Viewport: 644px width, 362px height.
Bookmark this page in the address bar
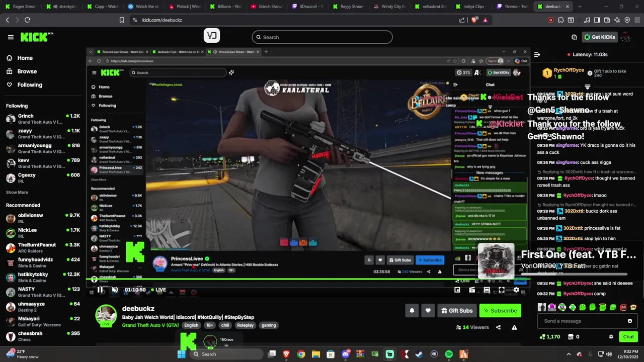tap(122, 20)
